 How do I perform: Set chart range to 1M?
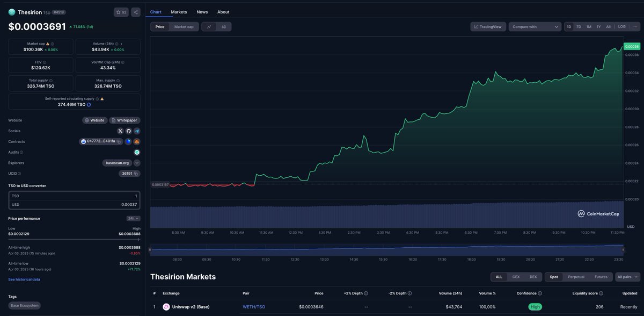point(589,26)
